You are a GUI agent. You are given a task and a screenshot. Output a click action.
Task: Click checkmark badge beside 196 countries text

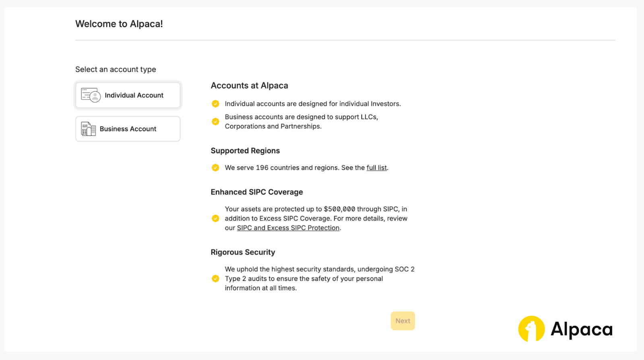tap(215, 168)
